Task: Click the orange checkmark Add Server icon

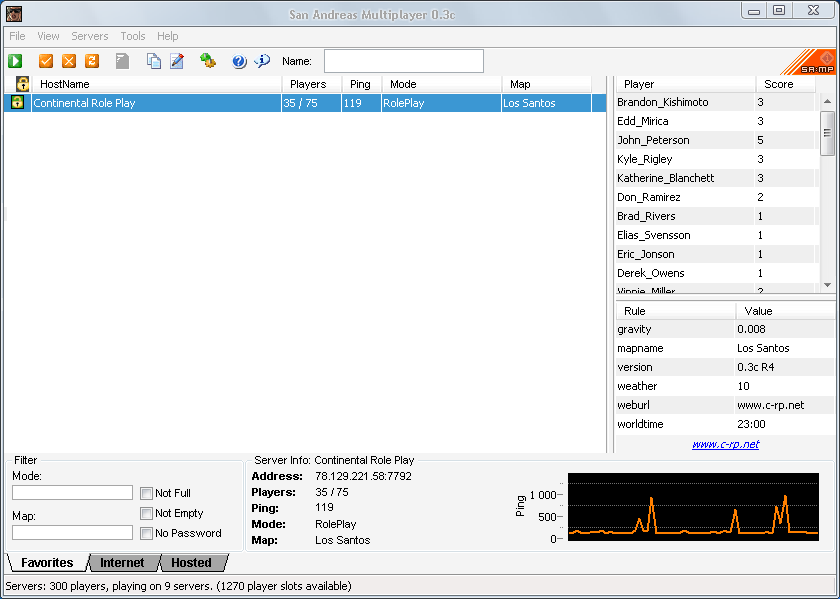Action: 46,61
